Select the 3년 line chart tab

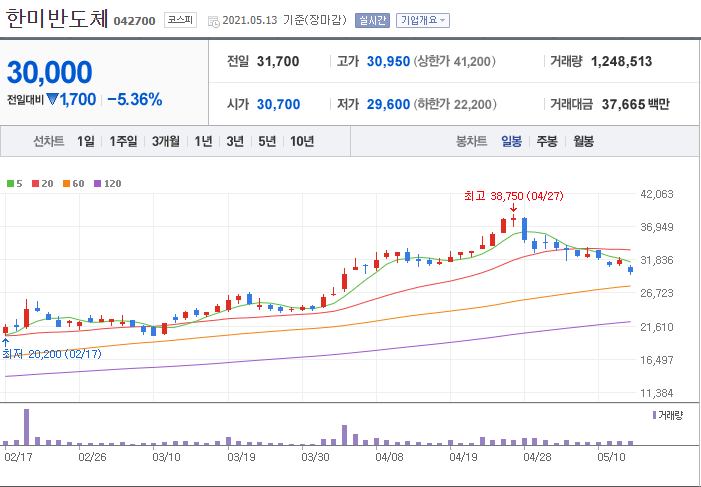[x=235, y=142]
